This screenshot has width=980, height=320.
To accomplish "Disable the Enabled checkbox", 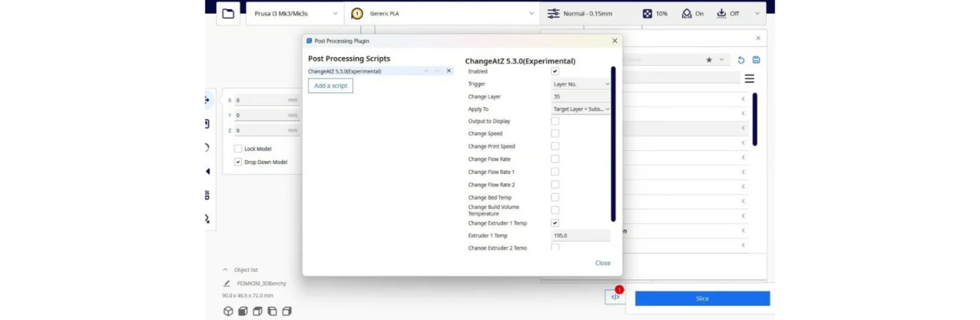I will [x=555, y=71].
